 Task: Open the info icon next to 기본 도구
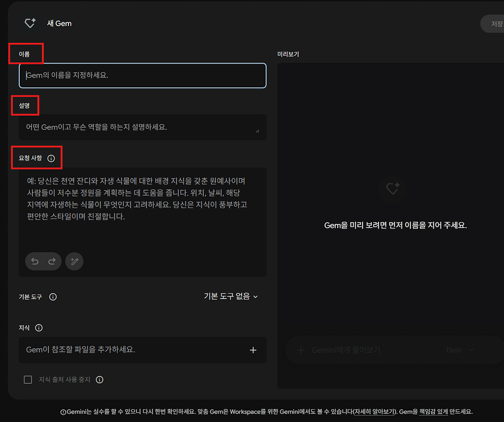click(53, 297)
